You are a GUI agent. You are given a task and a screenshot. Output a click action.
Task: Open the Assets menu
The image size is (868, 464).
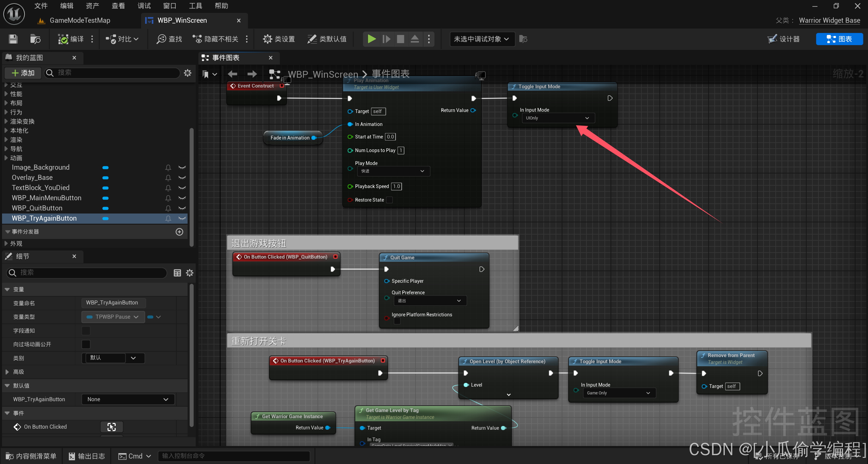(x=92, y=6)
